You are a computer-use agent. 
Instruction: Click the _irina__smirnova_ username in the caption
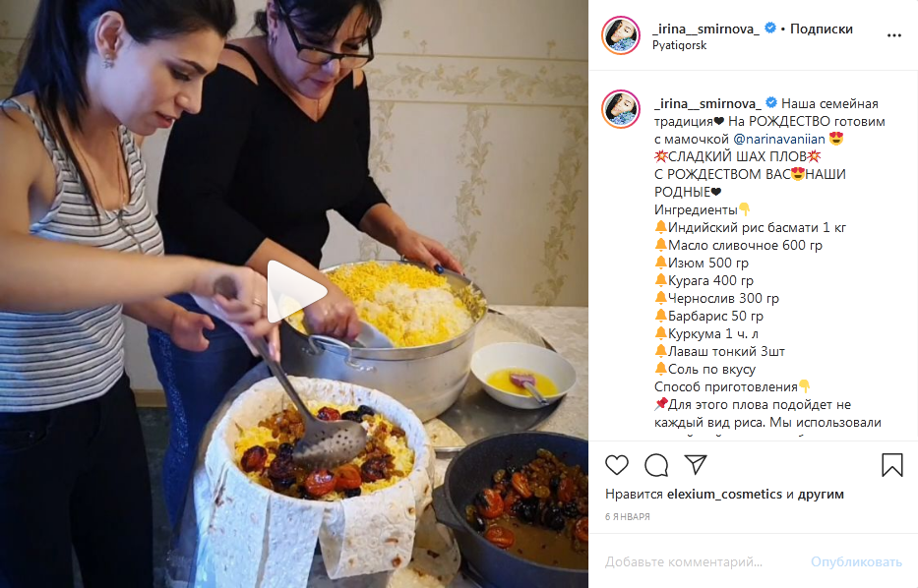click(707, 103)
